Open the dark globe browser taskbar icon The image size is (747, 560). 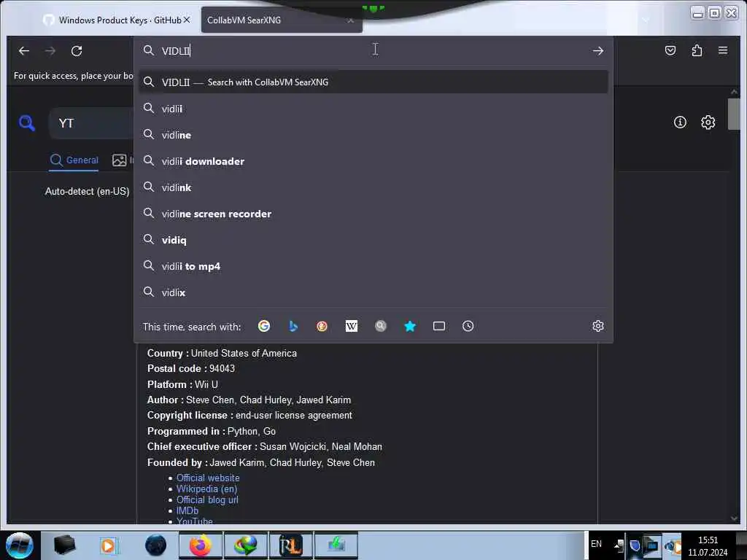(x=156, y=545)
